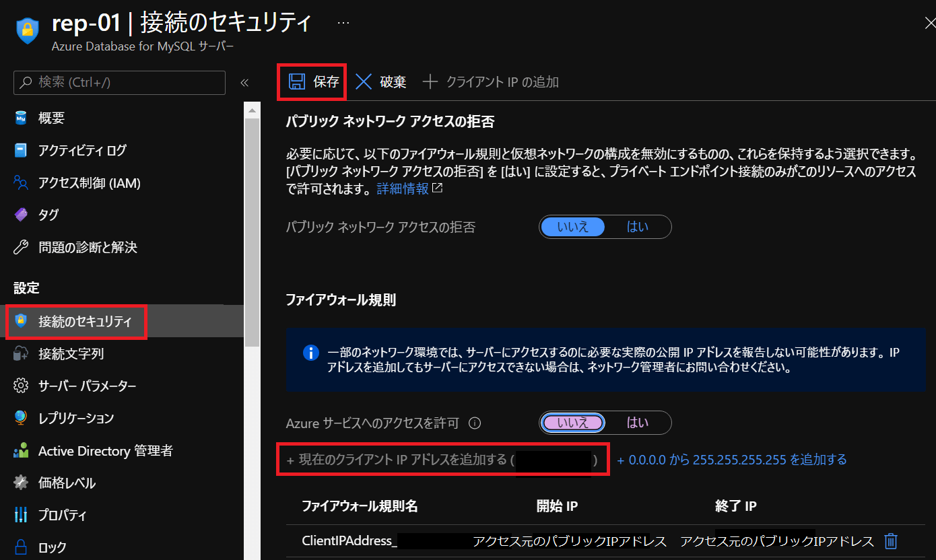Click the 開始 IP column header

557,506
